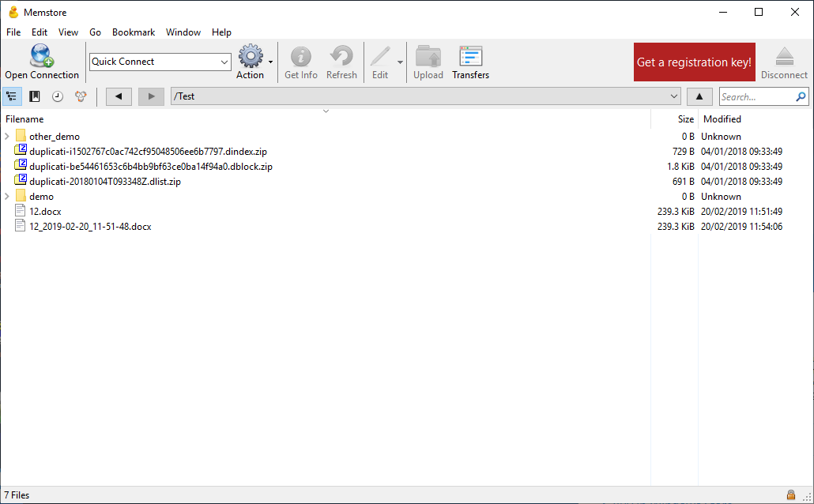814x504 pixels.
Task: Click the window resize grip in status bar
Action: point(807,497)
